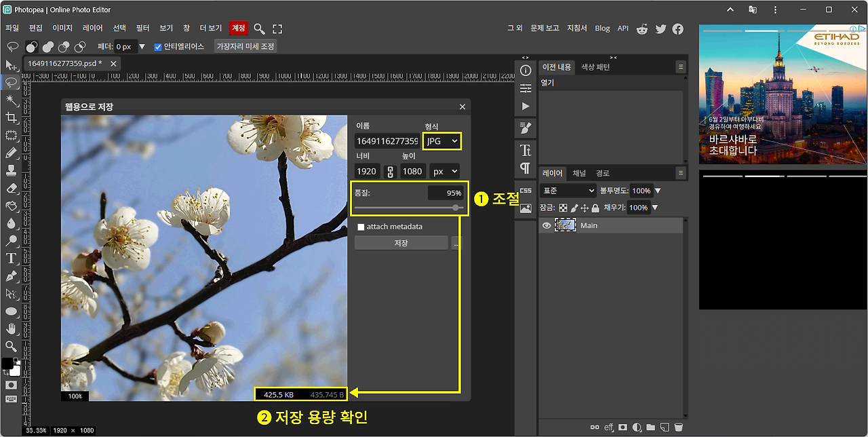
Task: Open the Info panel icon
Action: pos(526,71)
